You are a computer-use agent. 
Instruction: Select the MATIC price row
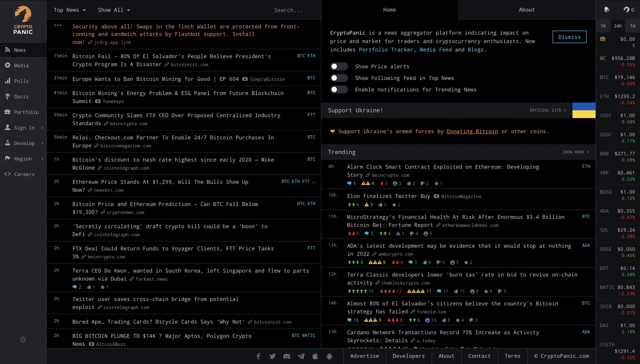click(617, 290)
